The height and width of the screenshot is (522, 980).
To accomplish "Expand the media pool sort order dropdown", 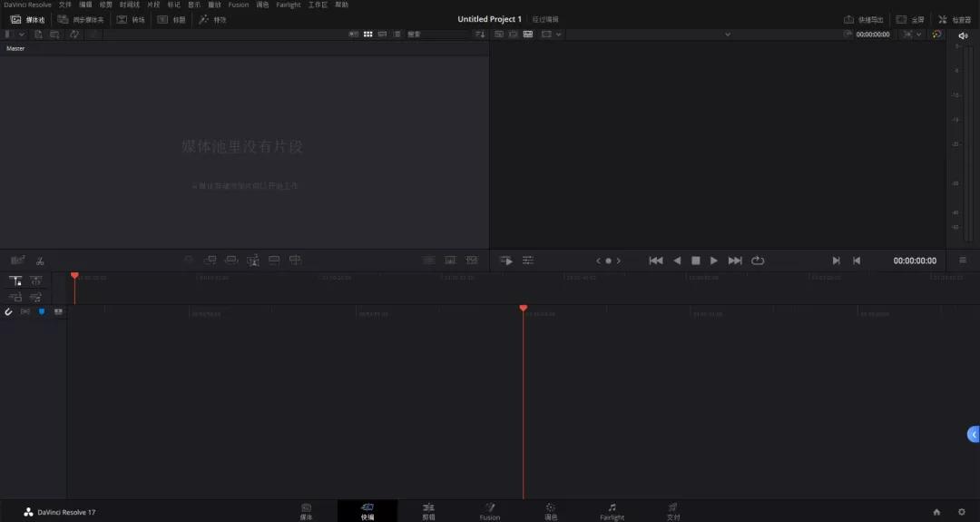I will tap(480, 34).
